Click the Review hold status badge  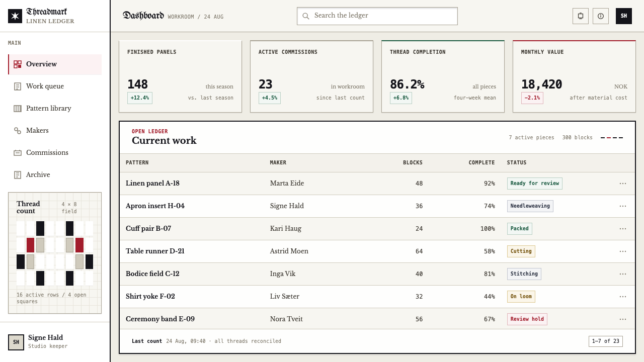pos(527,319)
